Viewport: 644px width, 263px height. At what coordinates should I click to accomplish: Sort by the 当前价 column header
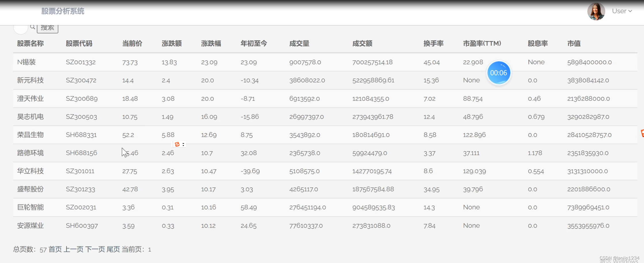point(132,43)
